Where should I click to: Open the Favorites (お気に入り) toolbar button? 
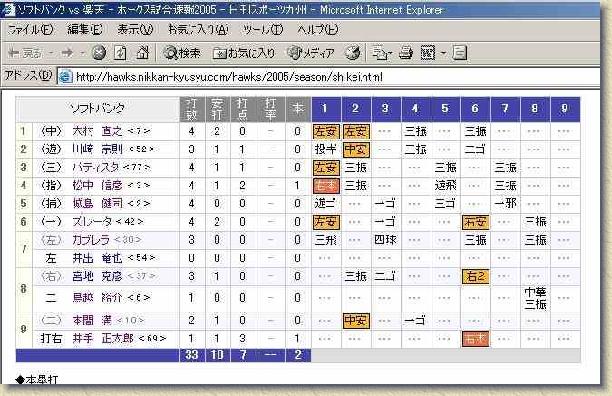click(244, 53)
